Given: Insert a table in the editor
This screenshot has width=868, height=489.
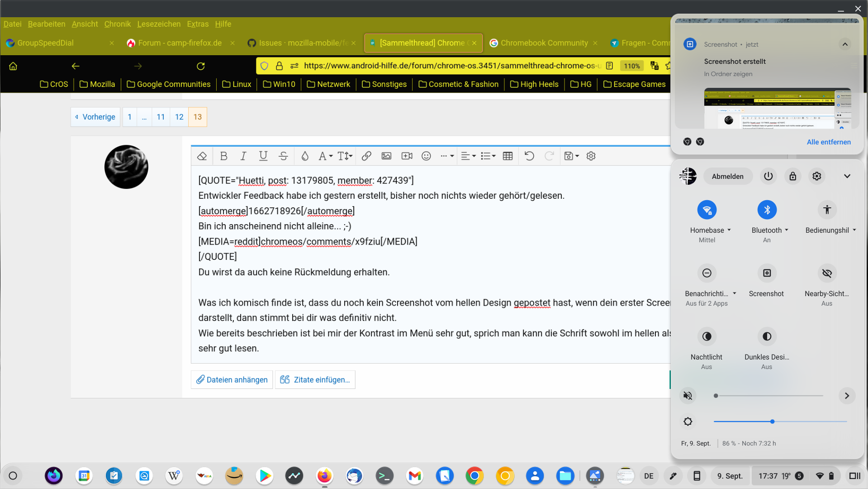Looking at the screenshot, I should click(x=508, y=156).
